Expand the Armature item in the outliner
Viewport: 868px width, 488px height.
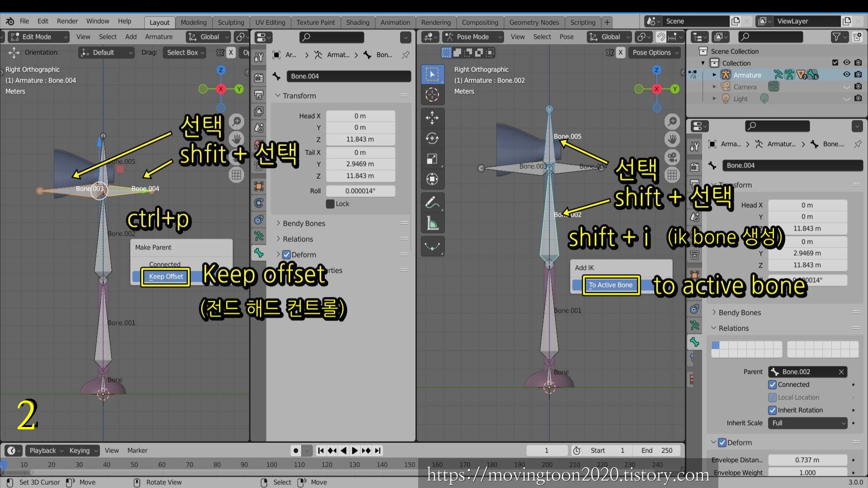714,75
